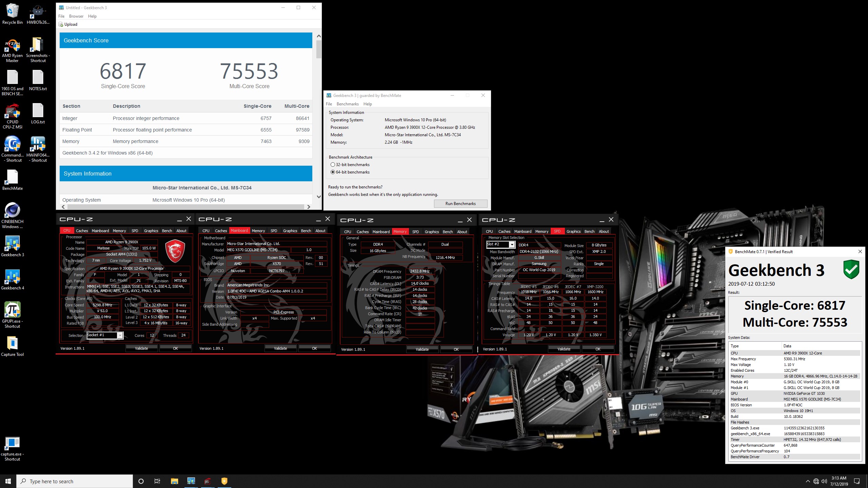
Task: Open the notification center icon
Action: click(x=857, y=481)
